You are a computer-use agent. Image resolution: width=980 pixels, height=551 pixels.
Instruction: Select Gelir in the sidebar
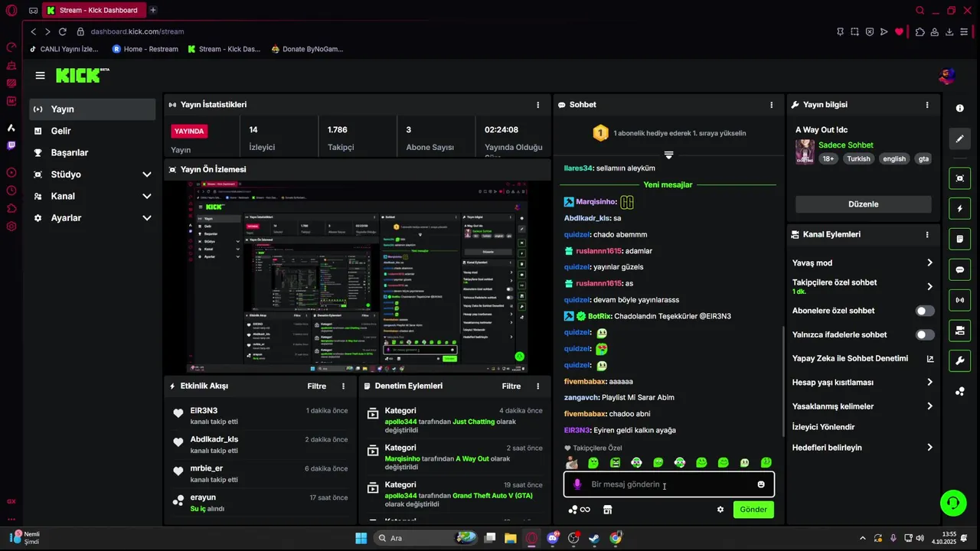[93, 131]
